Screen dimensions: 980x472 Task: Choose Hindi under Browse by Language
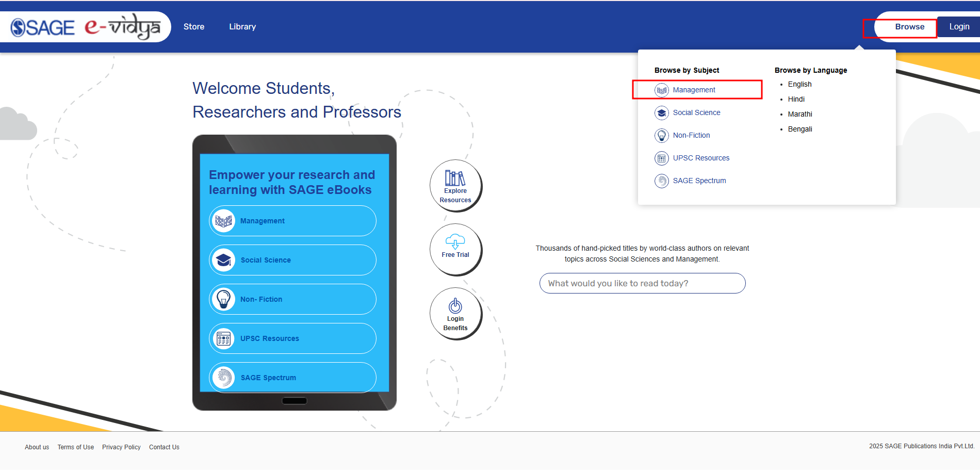796,99
